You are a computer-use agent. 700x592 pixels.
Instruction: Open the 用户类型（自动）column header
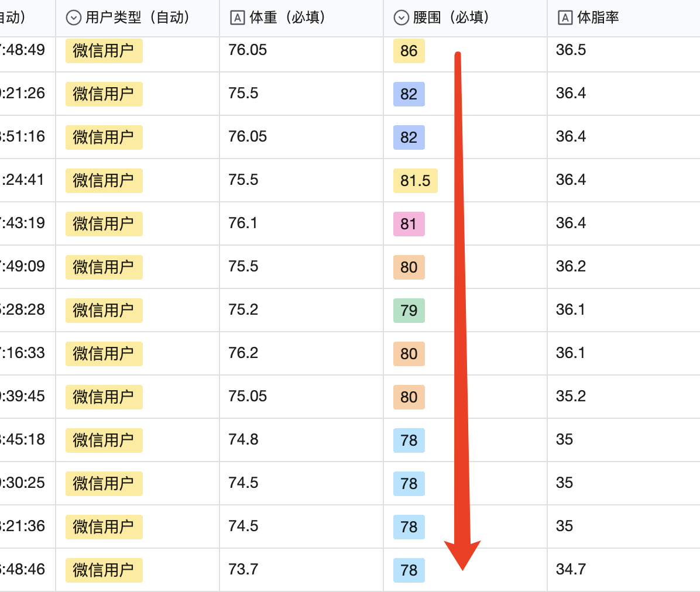[138, 18]
